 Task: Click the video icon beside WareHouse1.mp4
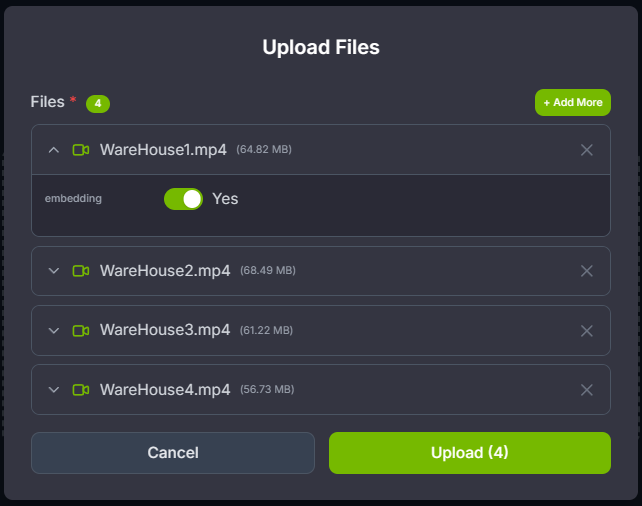click(81, 150)
